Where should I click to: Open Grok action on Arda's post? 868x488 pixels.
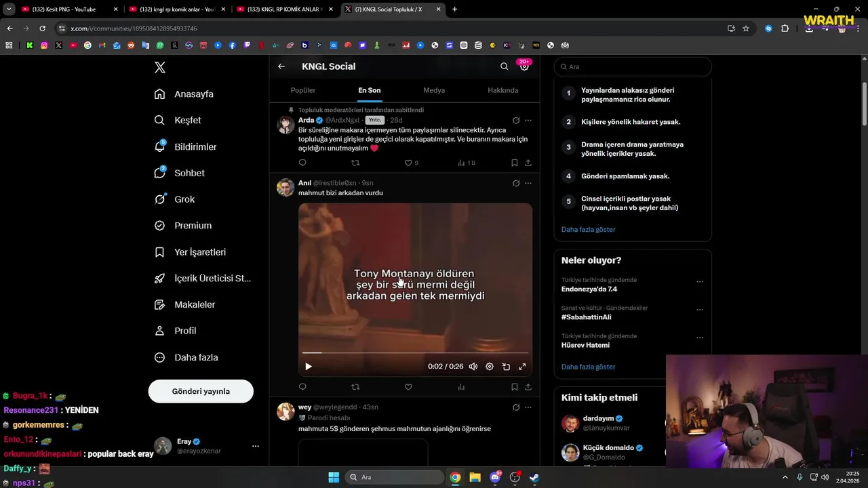(516, 121)
